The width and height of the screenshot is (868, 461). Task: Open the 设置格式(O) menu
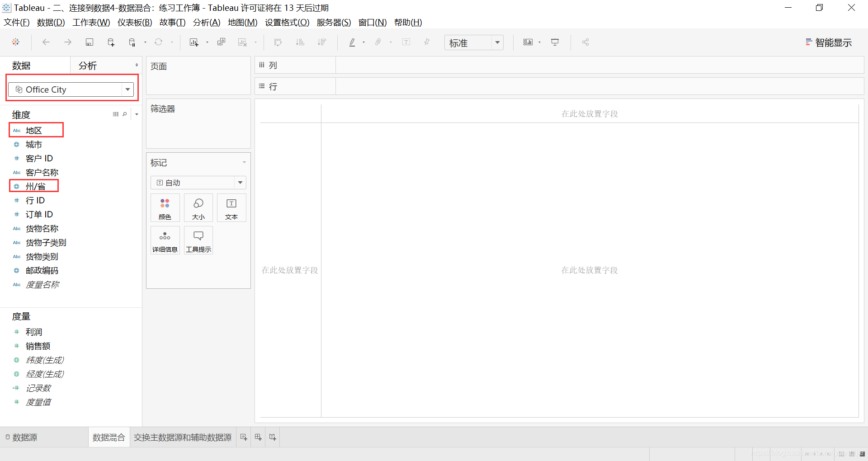(x=287, y=23)
